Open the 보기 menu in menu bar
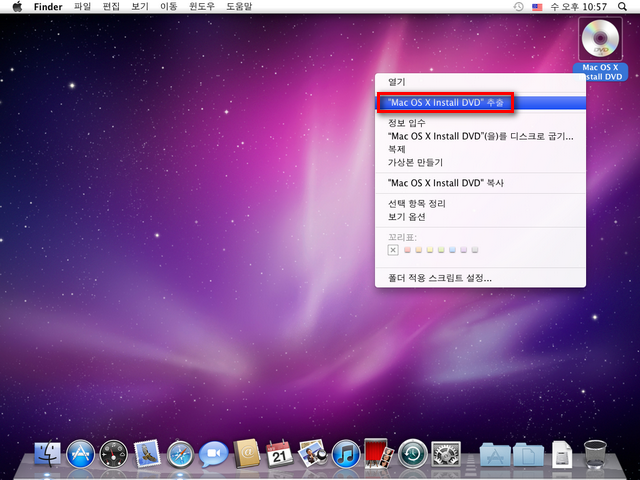 click(140, 7)
